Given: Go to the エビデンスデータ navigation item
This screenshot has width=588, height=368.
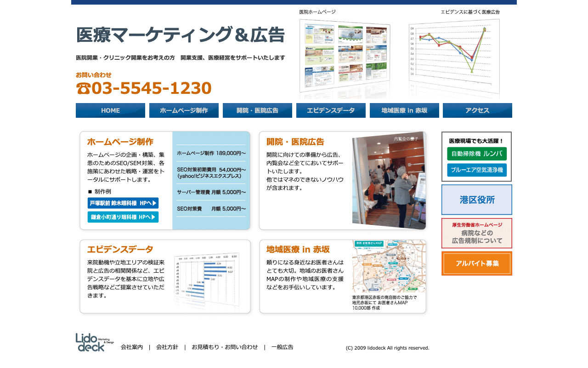Looking at the screenshot, I should 331,110.
